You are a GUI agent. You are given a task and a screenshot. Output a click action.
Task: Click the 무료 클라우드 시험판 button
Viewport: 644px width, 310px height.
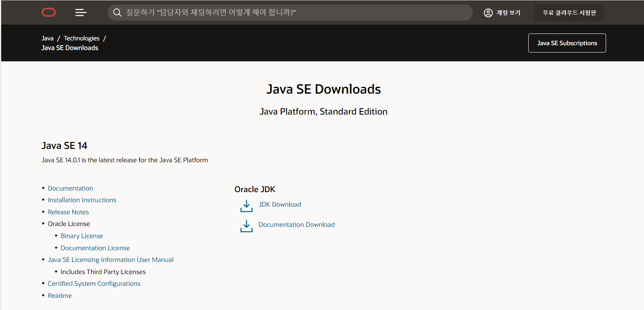click(x=569, y=13)
